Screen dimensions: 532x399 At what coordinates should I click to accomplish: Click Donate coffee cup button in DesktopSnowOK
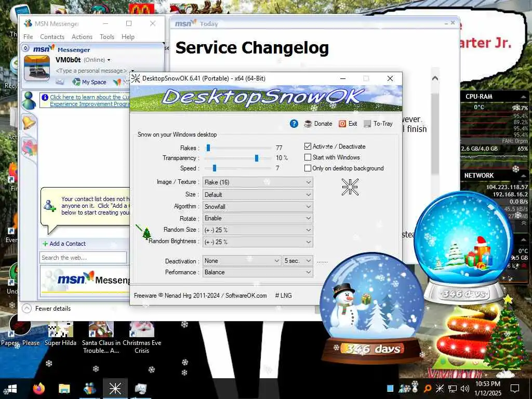[318, 124]
